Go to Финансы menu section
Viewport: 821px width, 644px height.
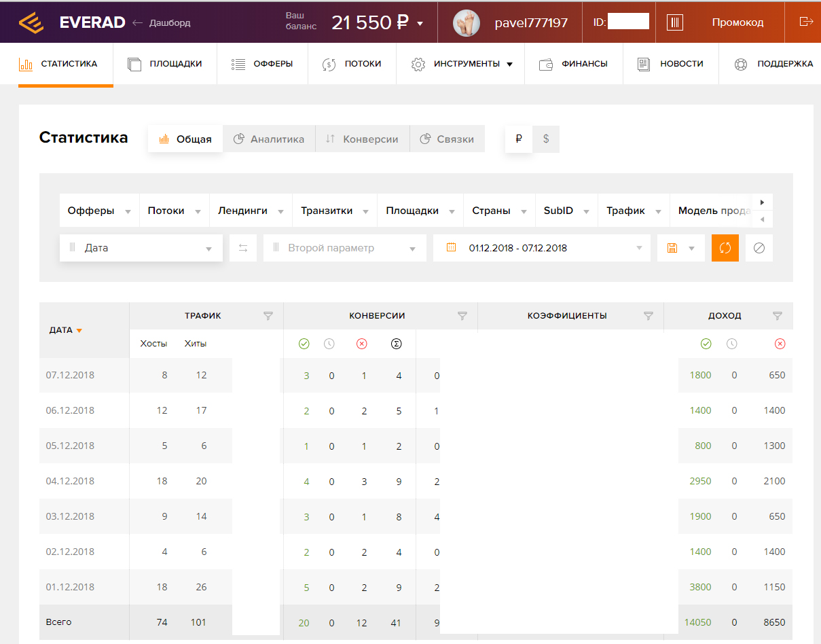[574, 64]
